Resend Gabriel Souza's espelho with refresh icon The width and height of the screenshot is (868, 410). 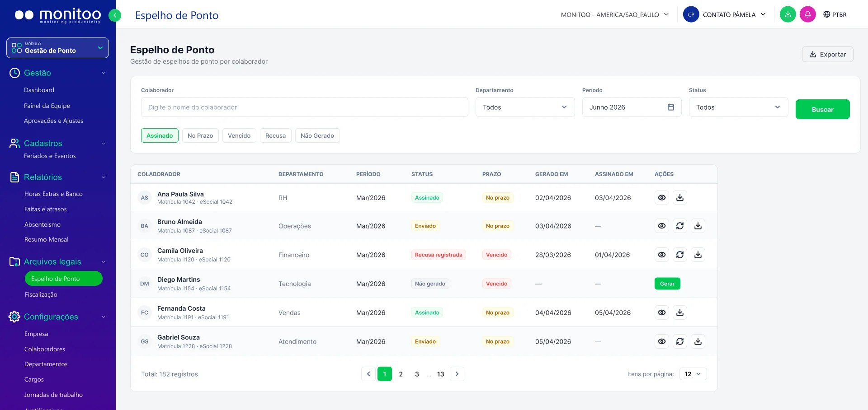[680, 341]
